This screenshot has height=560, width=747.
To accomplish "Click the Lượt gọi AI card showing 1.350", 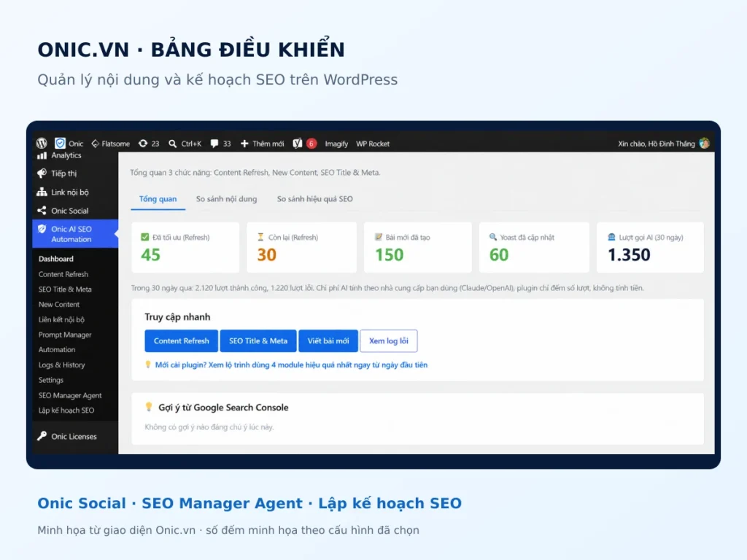I will coord(650,247).
